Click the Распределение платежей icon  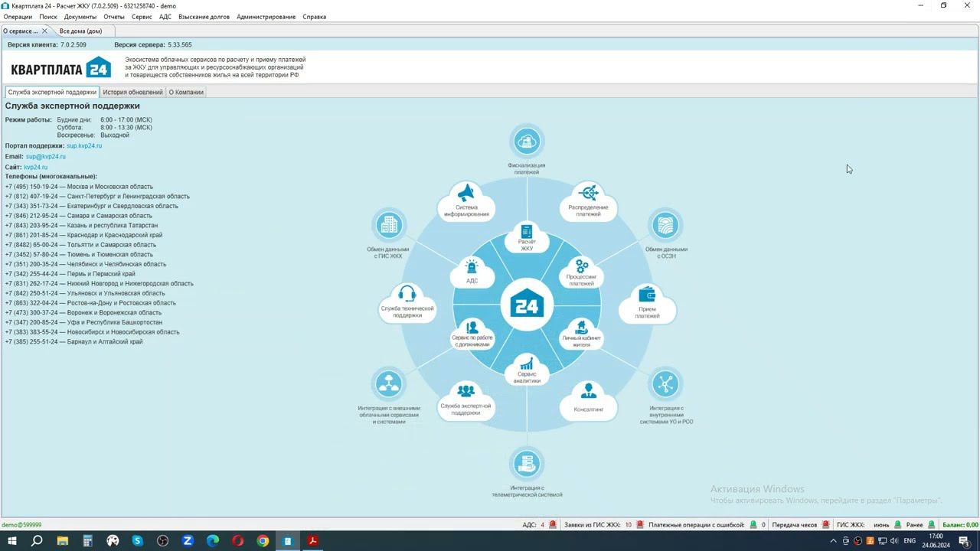pos(588,192)
